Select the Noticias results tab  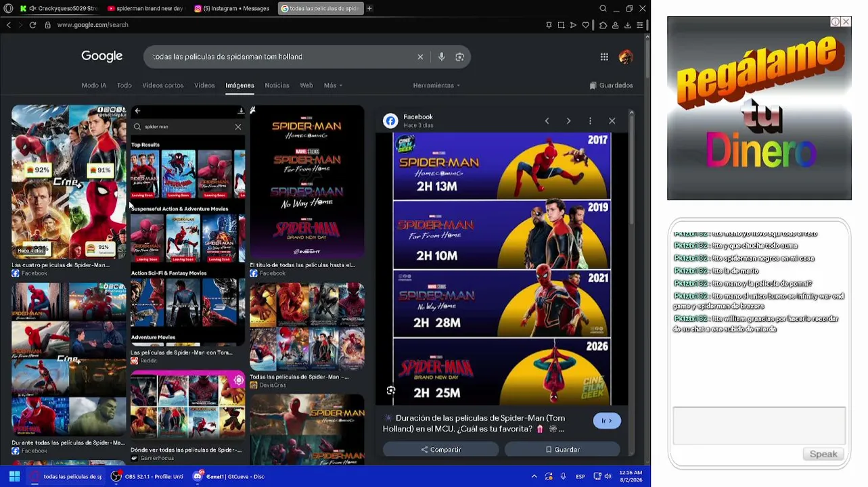click(x=277, y=85)
